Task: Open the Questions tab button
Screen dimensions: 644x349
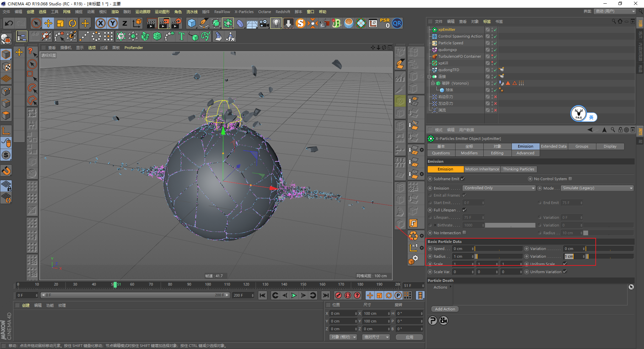Action: tap(441, 153)
